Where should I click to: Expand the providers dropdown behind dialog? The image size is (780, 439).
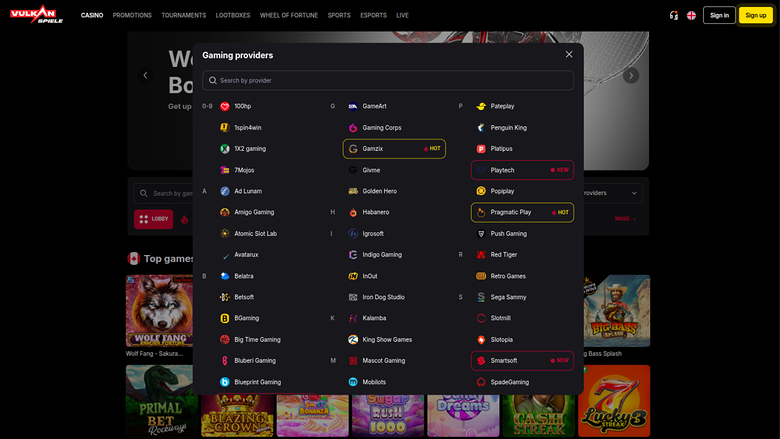634,193
